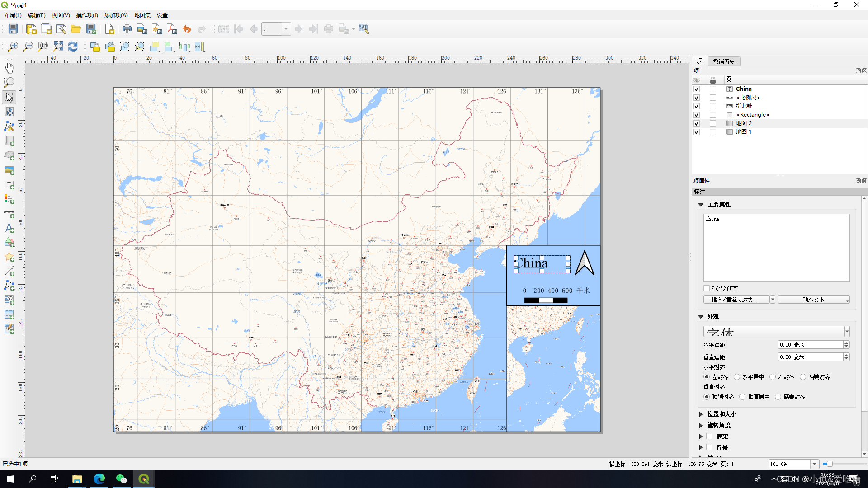Toggle visibility of 地图 2 item
The image size is (868, 488).
click(697, 123)
